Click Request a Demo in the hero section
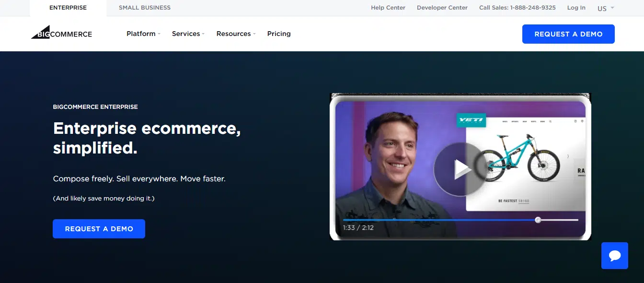 tap(99, 229)
